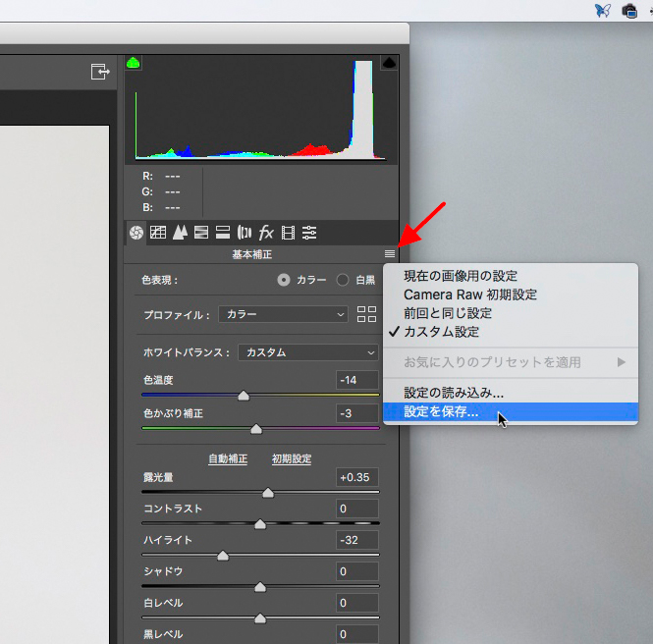Image resolution: width=653 pixels, height=644 pixels.
Task: Open the プロファイル dropdown
Action: click(283, 315)
